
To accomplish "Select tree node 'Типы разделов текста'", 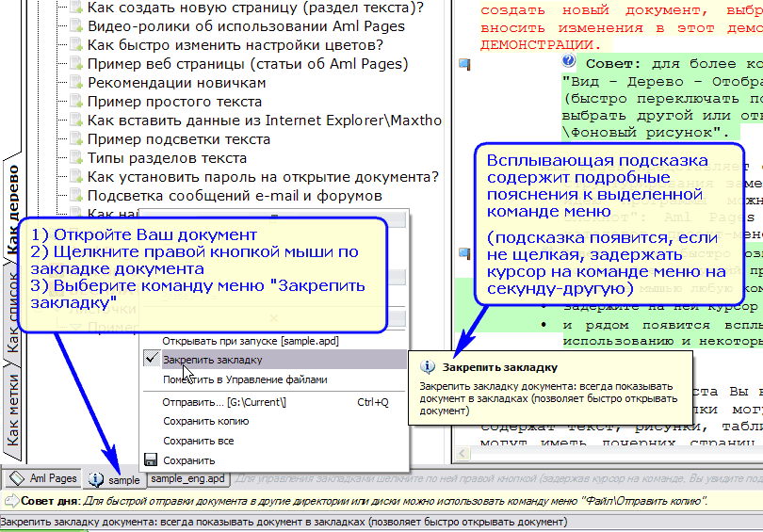I will (167, 158).
